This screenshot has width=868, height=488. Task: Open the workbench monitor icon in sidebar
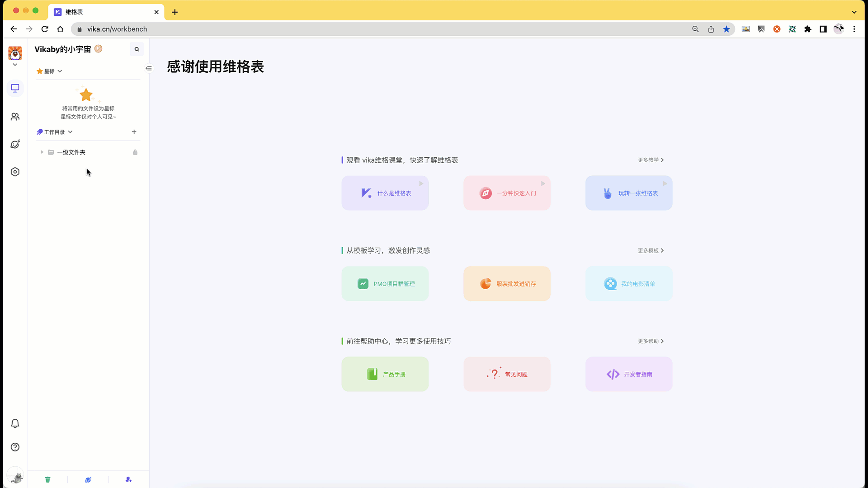pyautogui.click(x=15, y=88)
